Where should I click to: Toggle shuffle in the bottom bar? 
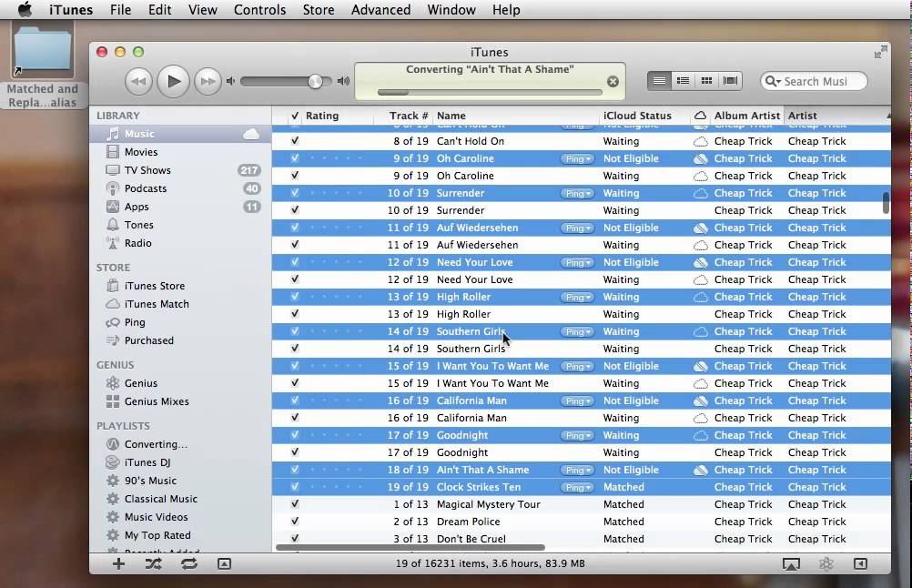[154, 563]
